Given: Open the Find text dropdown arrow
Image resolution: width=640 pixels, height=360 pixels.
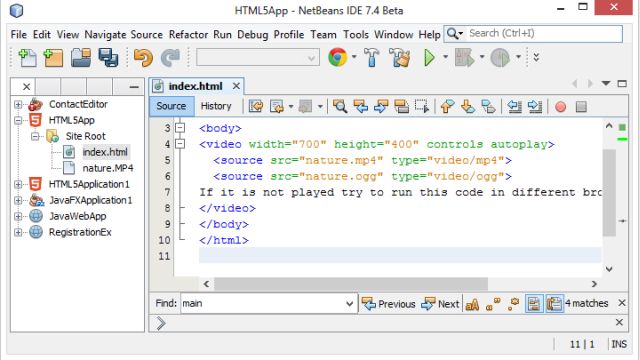Looking at the screenshot, I should tap(349, 304).
